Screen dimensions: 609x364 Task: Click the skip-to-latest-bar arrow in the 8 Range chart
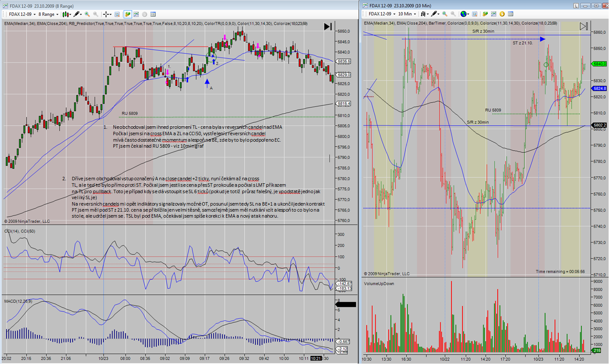(x=328, y=27)
